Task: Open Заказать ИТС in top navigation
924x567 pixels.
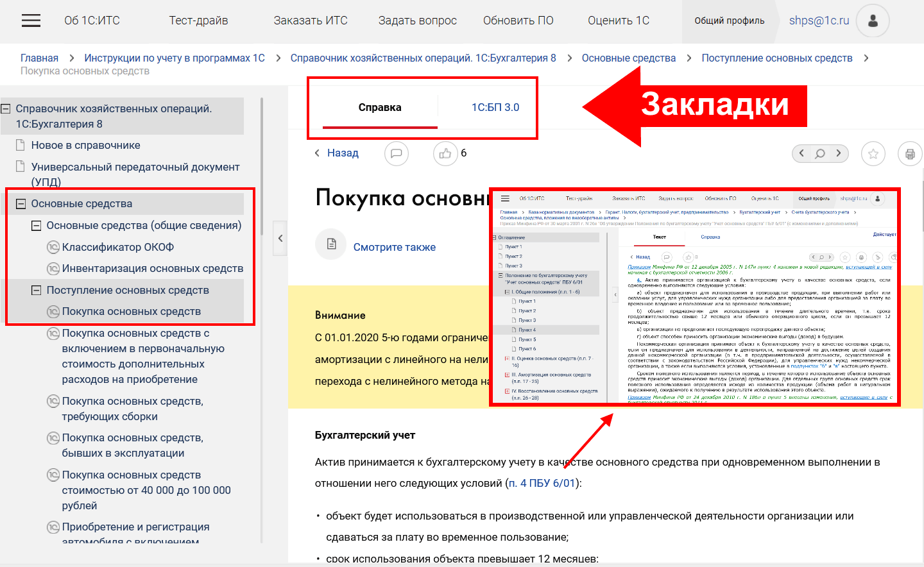Action: [x=311, y=21]
